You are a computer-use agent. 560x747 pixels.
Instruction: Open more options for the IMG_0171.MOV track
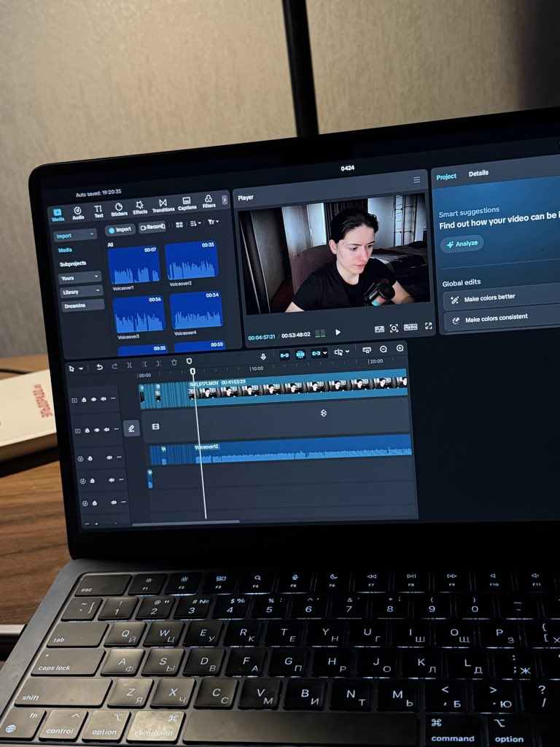[113, 398]
